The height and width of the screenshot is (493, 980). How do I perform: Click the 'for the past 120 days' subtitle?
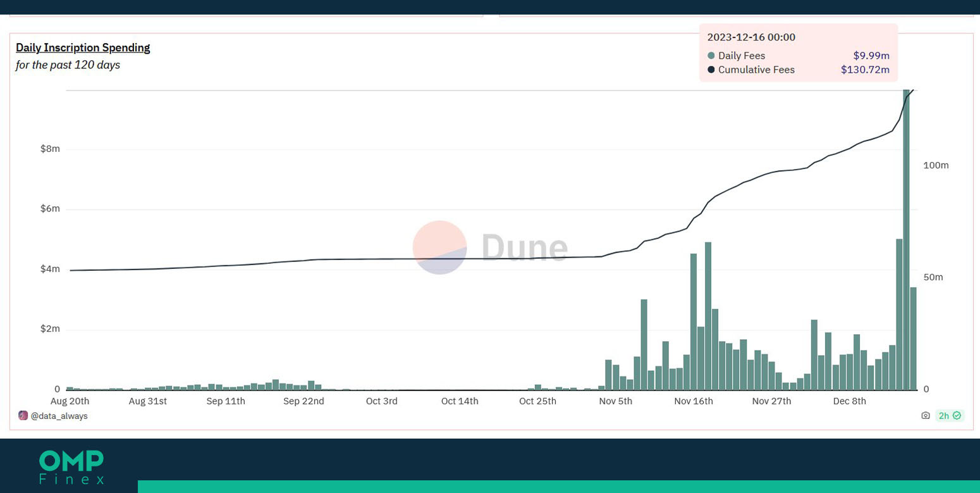68,65
